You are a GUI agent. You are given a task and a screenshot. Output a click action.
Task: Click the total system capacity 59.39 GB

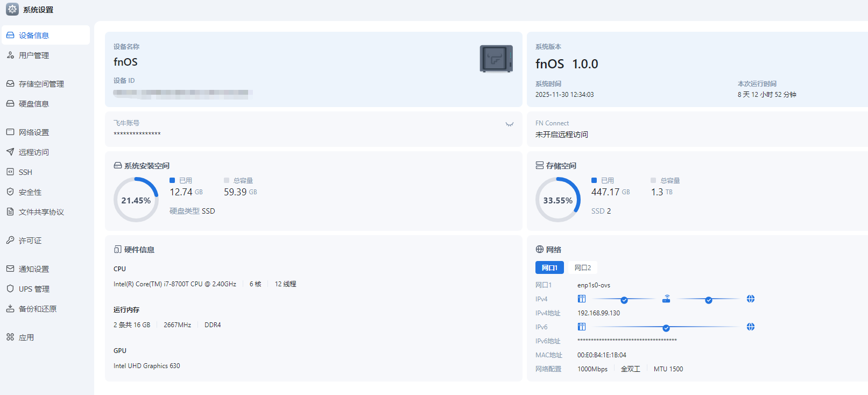[241, 192]
